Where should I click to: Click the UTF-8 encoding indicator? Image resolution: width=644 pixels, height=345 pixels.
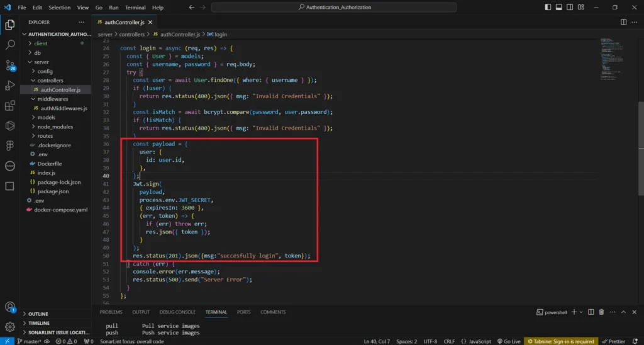click(430, 341)
